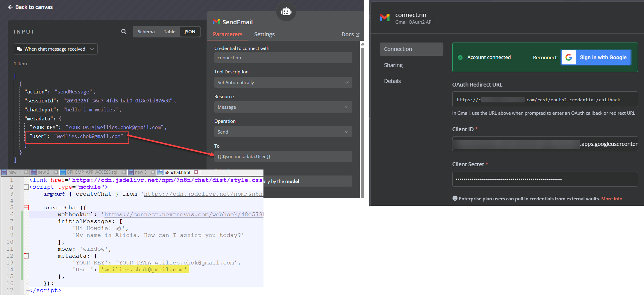The width and height of the screenshot is (644, 295).
Task: Collapse the createChat fold marker
Action: pyautogui.click(x=26, y=208)
